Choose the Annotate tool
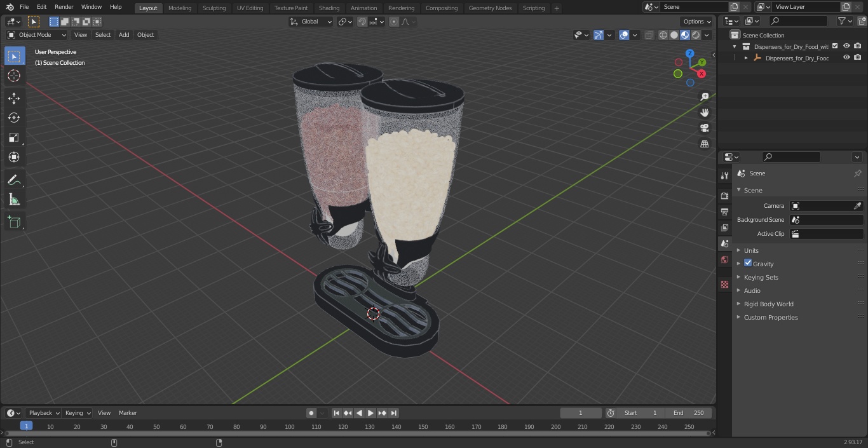The width and height of the screenshot is (868, 448). tap(14, 180)
